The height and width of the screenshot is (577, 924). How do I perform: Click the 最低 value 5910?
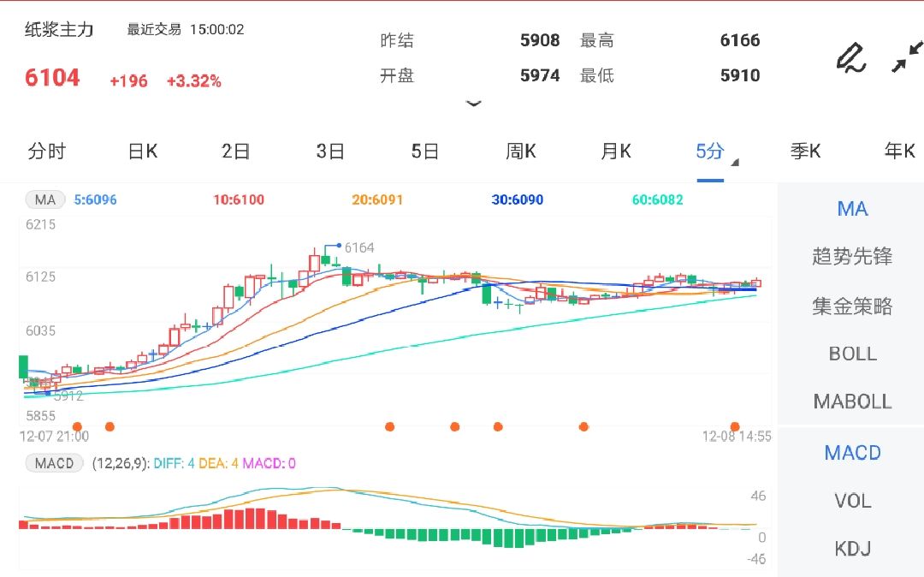[x=740, y=75]
